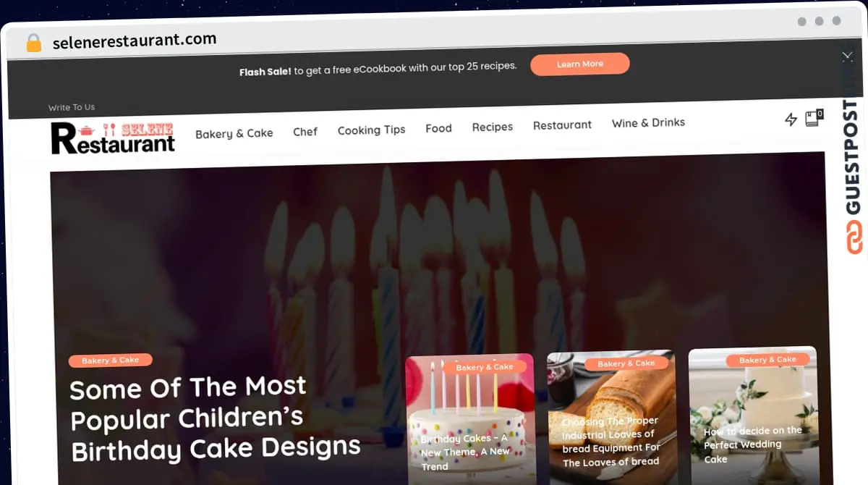Open the Birthday Cakes New Theme thumbnail

pos(470,418)
